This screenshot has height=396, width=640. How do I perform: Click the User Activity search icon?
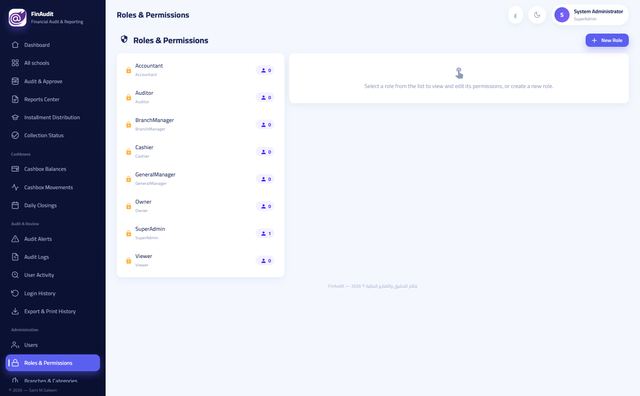pos(15,275)
